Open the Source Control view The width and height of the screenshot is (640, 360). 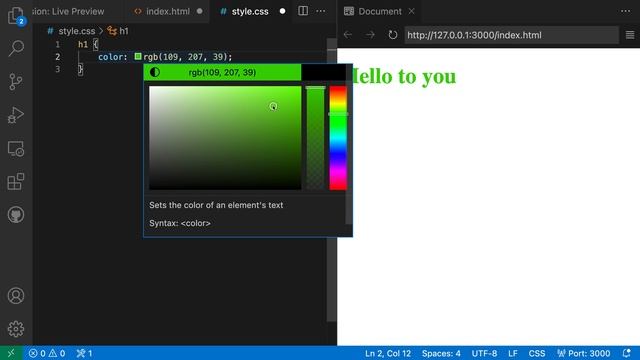[x=16, y=82]
